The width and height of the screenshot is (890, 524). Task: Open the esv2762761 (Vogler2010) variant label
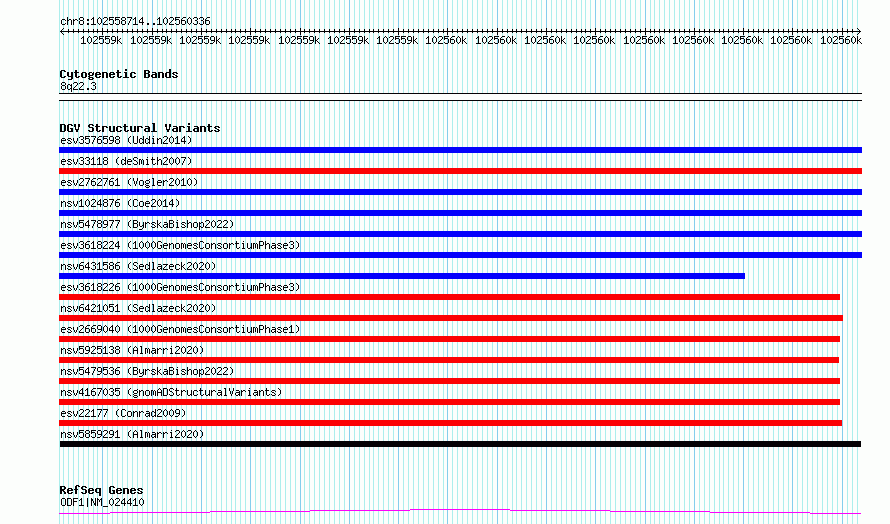click(x=129, y=182)
